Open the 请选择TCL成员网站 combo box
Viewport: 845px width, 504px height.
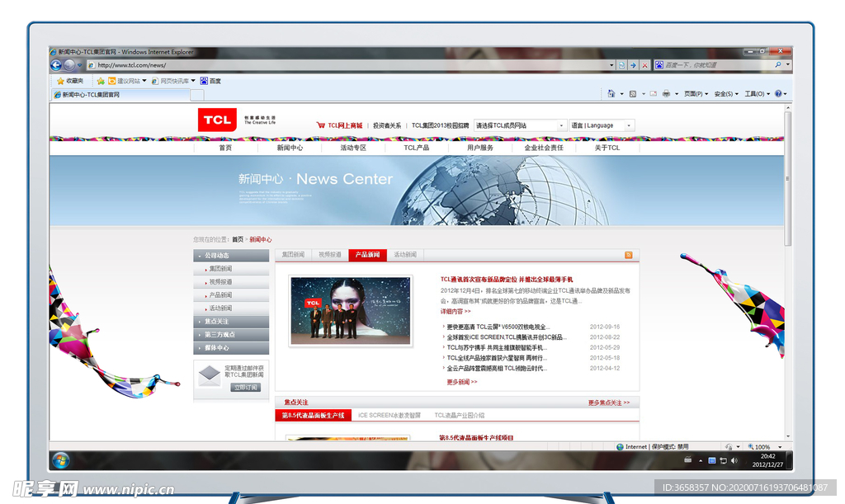520,125
